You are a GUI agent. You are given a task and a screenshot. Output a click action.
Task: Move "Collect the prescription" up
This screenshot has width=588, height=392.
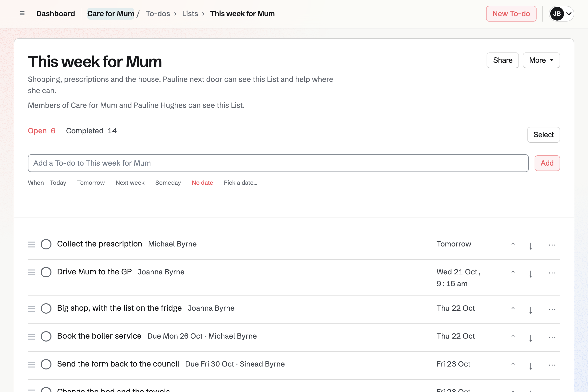(x=513, y=246)
